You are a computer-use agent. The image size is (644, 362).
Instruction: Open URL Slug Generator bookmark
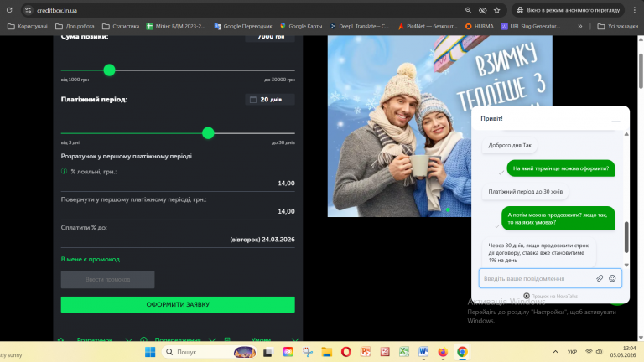tap(531, 26)
